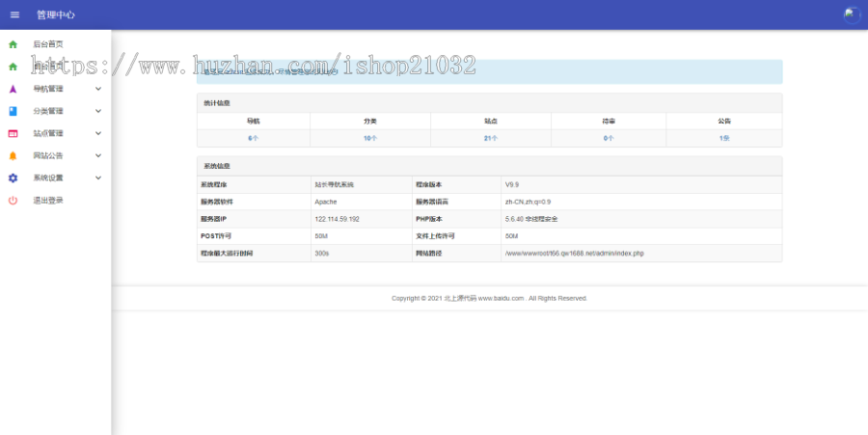Click the 管理中心 title in the header
The width and height of the screenshot is (868, 435).
[55, 14]
